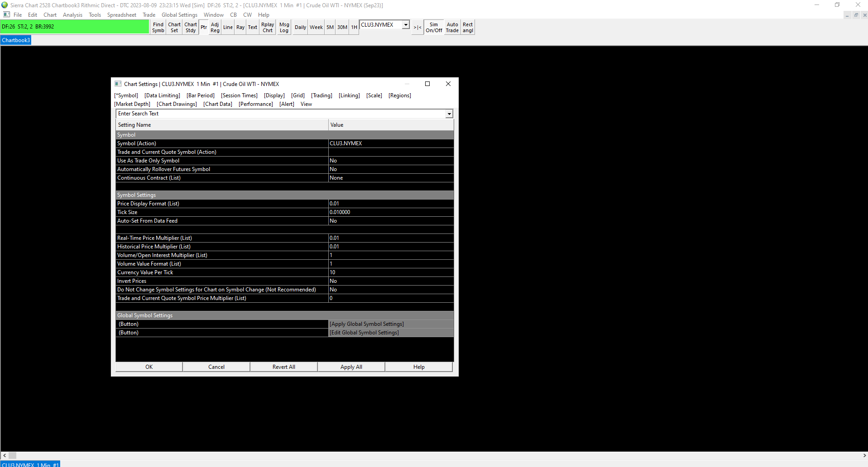Image resolution: width=868 pixels, height=467 pixels.
Task: Click the >|< toolbar button
Action: 417,27
